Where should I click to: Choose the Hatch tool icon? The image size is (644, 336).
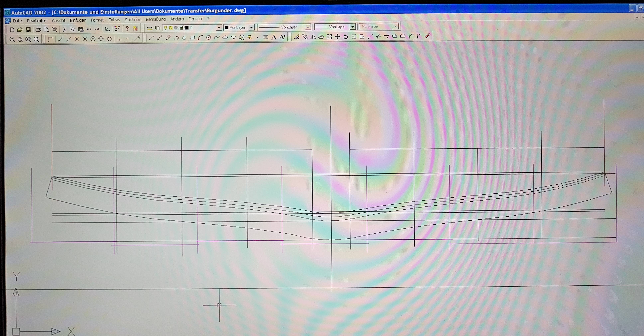(266, 37)
